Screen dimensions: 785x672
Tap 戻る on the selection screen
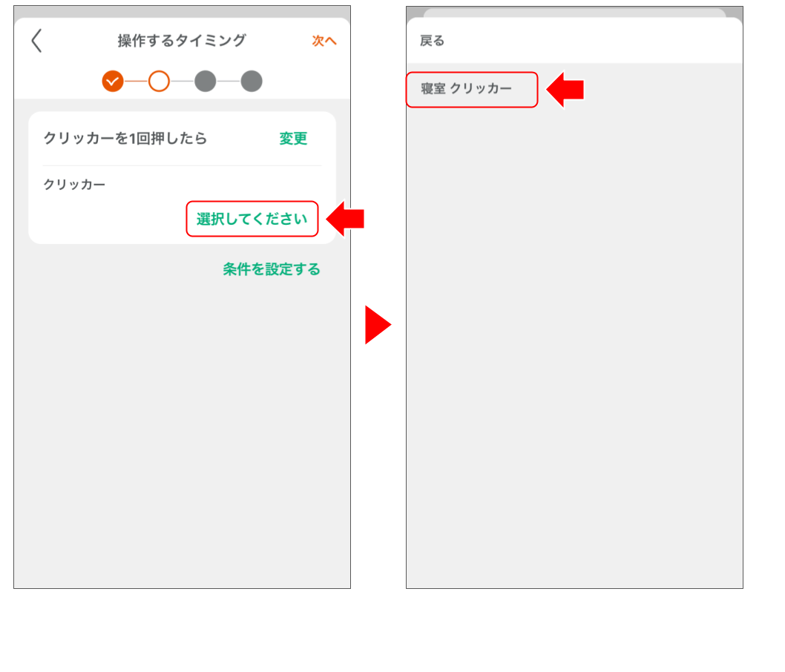click(x=432, y=41)
